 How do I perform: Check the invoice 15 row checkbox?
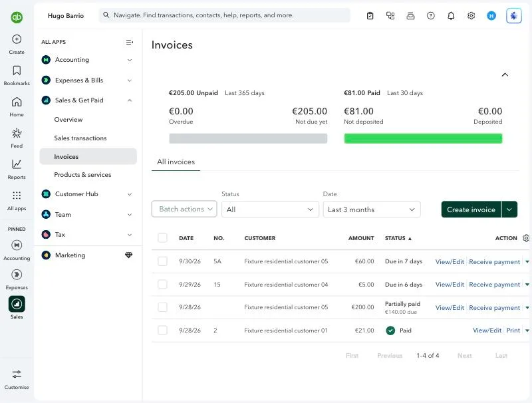tap(162, 284)
